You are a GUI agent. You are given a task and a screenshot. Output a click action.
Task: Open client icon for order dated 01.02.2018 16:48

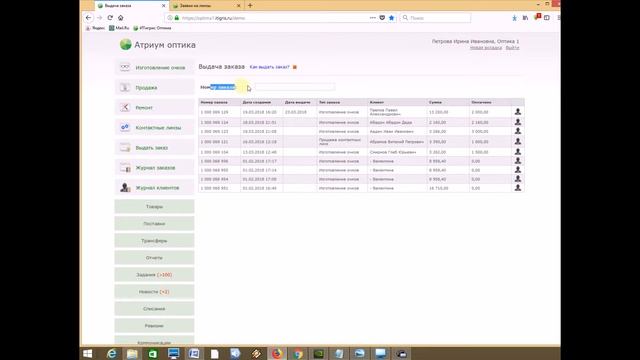pos(518,188)
